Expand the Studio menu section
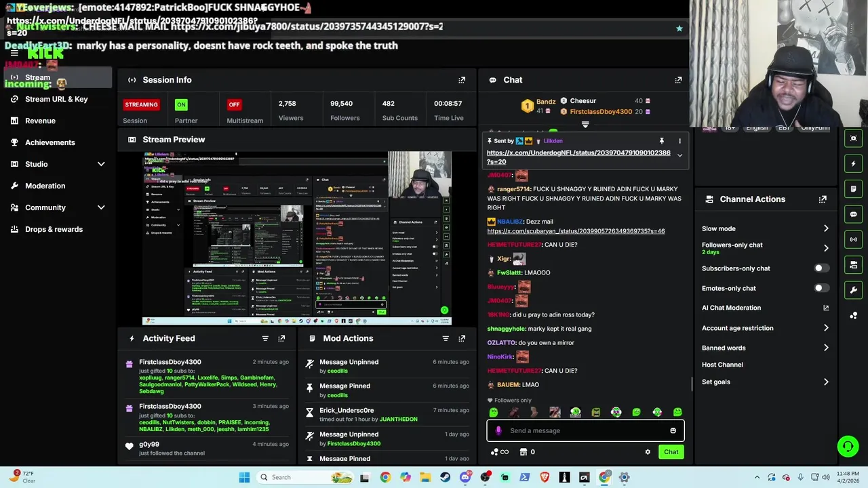Screen dimensions: 868x488 point(101,164)
